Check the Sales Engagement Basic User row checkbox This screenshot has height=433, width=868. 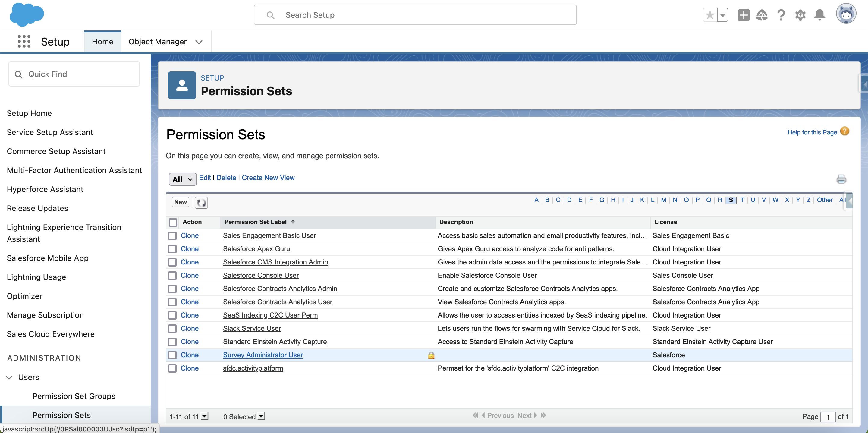pyautogui.click(x=172, y=236)
